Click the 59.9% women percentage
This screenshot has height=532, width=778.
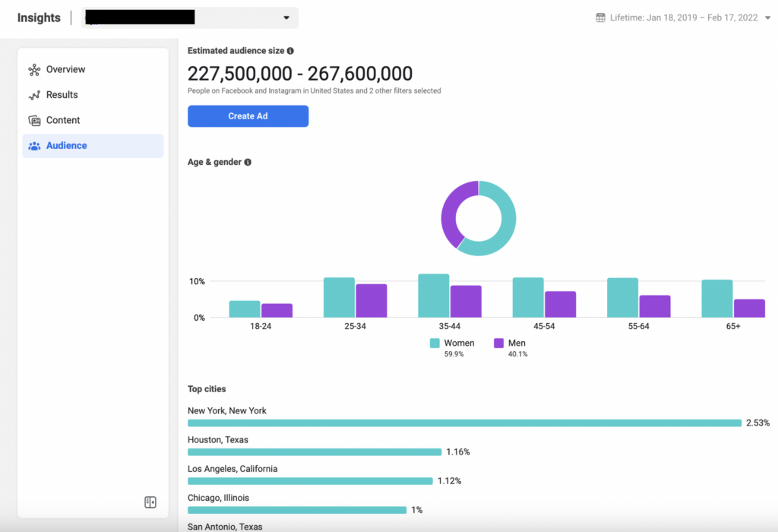(454, 354)
